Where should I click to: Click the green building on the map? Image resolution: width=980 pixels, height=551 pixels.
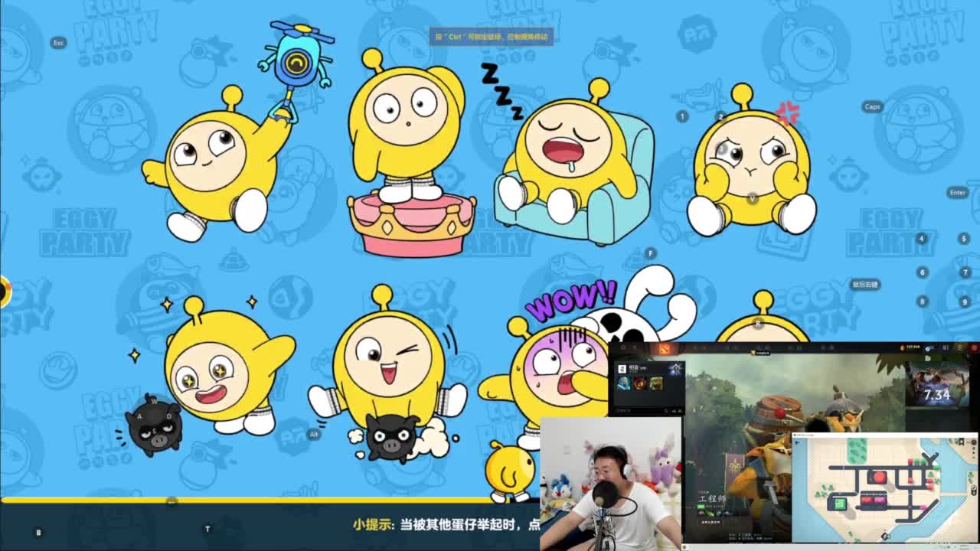(x=838, y=503)
